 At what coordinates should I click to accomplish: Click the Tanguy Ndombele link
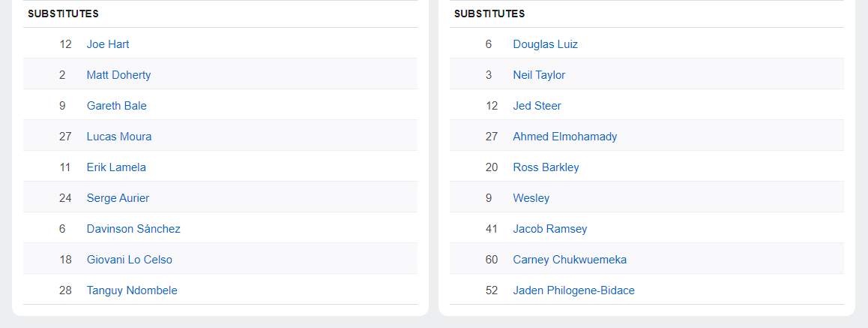pos(132,290)
